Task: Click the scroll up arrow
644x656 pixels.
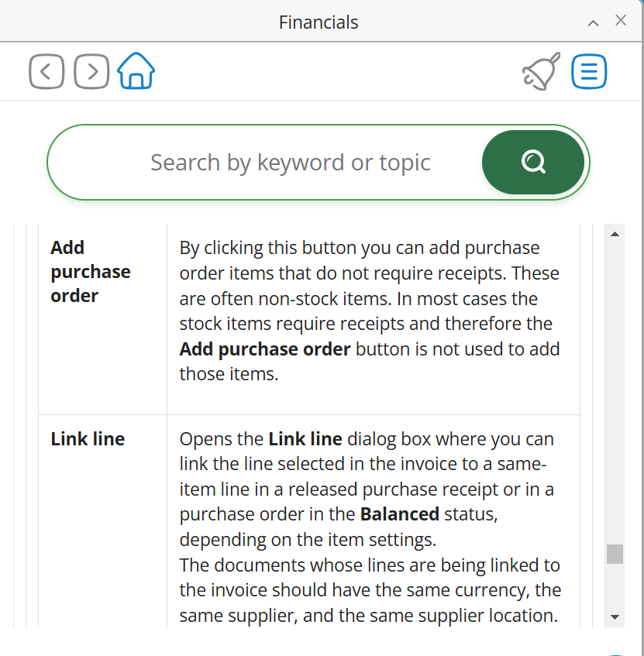Action: pyautogui.click(x=615, y=234)
